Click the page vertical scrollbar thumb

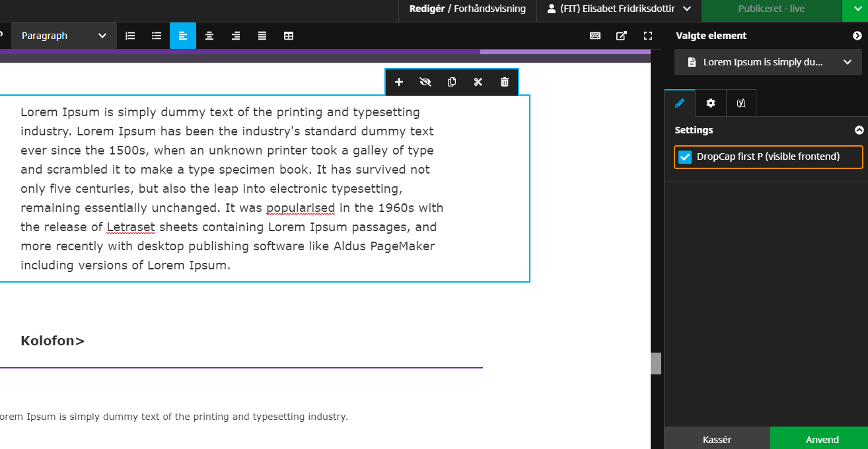[x=656, y=364]
